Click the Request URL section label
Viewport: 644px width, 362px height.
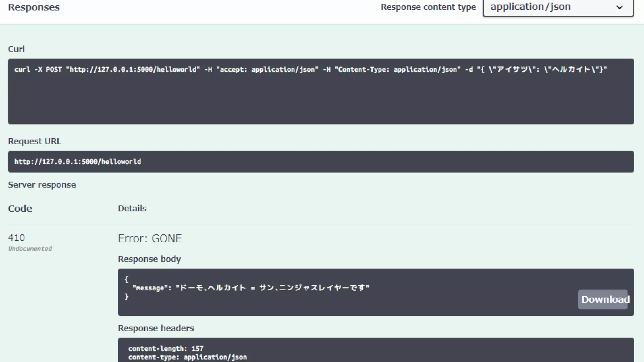35,141
